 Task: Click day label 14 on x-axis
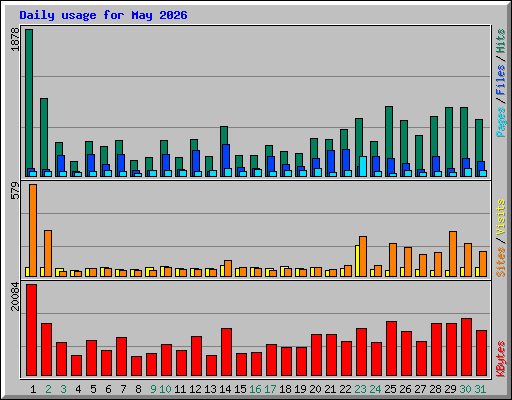point(225,389)
